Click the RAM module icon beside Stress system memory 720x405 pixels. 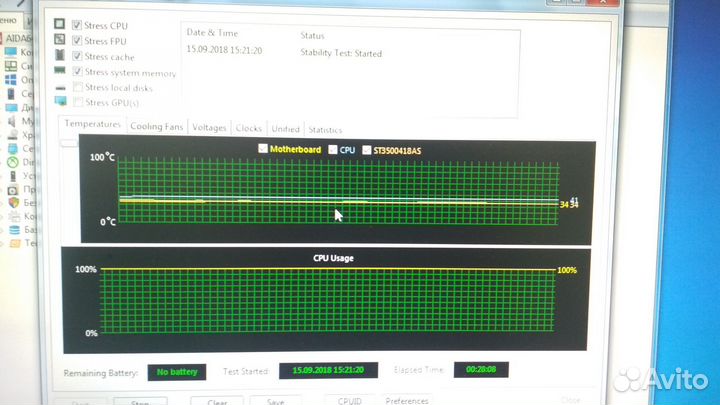point(60,70)
